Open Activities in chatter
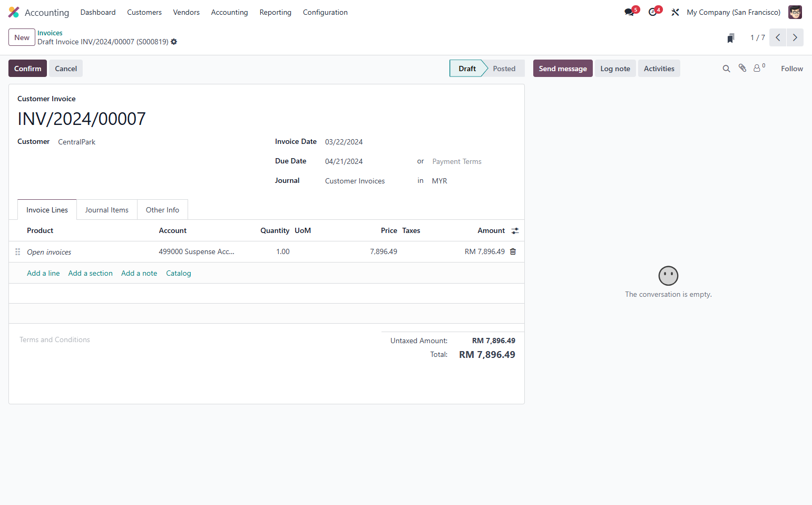 659,69
